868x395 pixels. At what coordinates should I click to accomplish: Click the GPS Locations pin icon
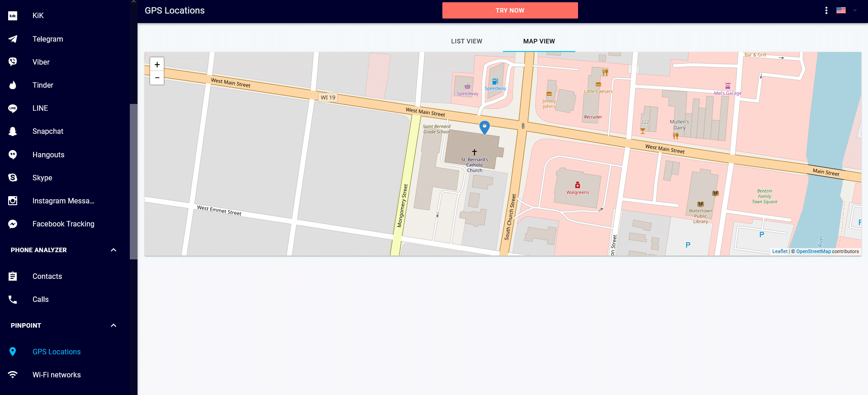click(x=13, y=352)
